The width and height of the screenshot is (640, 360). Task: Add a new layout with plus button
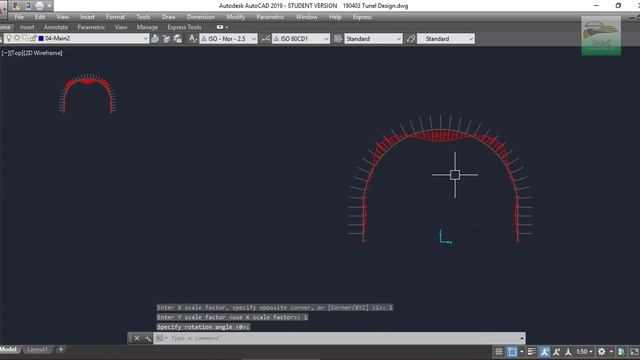click(61, 349)
